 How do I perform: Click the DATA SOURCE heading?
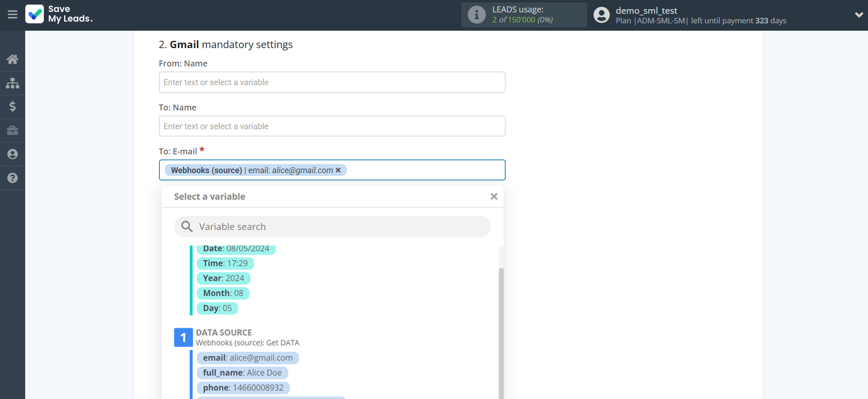click(x=224, y=333)
